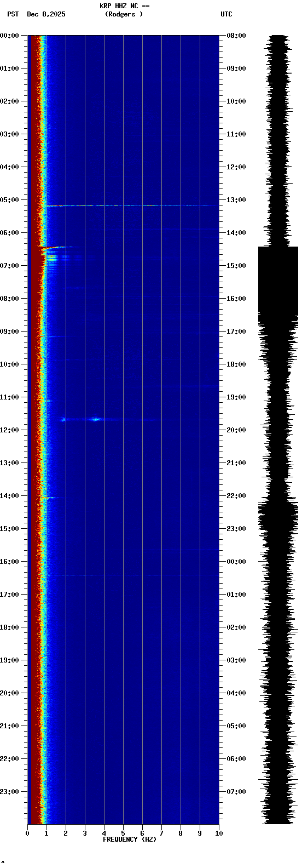The image size is (302, 868).
Task: Click the 07:00 UTC time tick label
Action: click(x=236, y=792)
